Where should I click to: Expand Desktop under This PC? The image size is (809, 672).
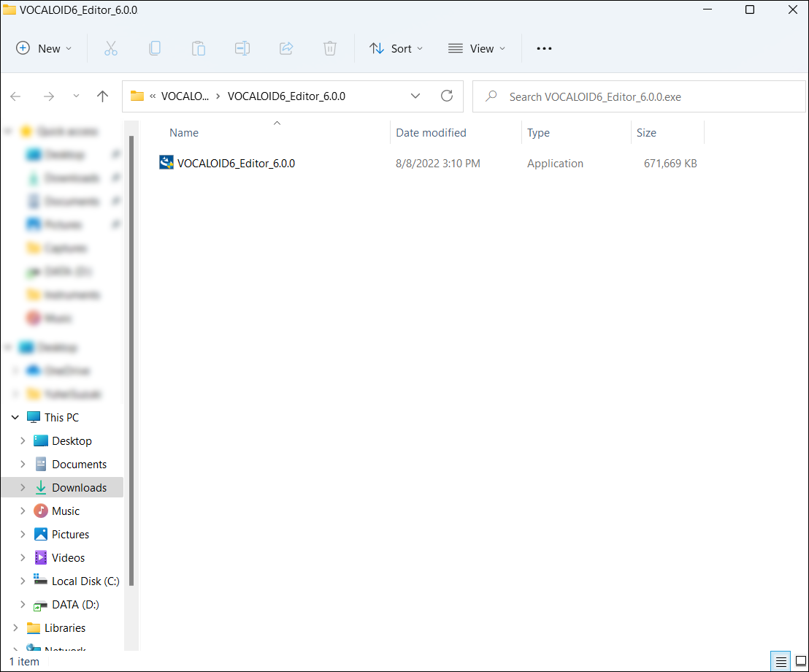[x=23, y=440]
